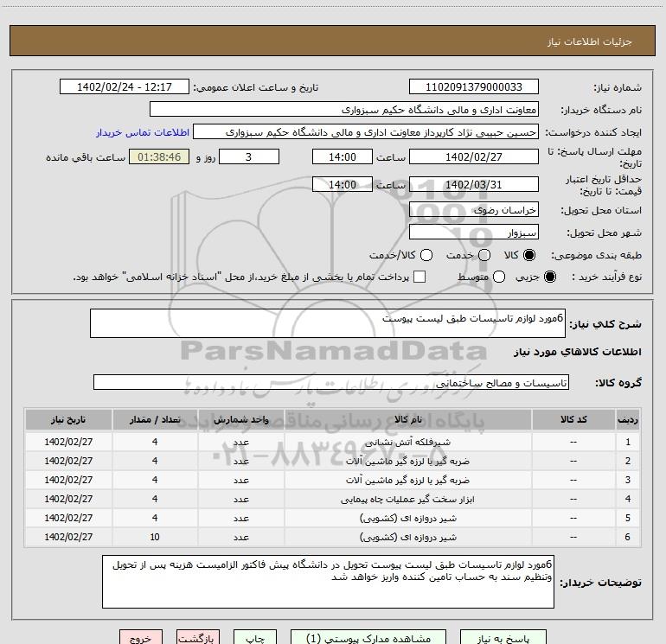Click the شماره نیاز field 1102091379000033
Screen dimensions: 666x644
[474, 87]
